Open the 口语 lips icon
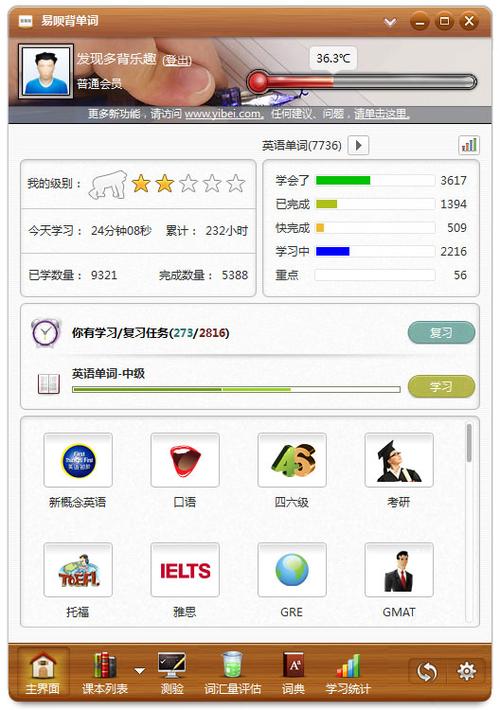 pos(185,460)
